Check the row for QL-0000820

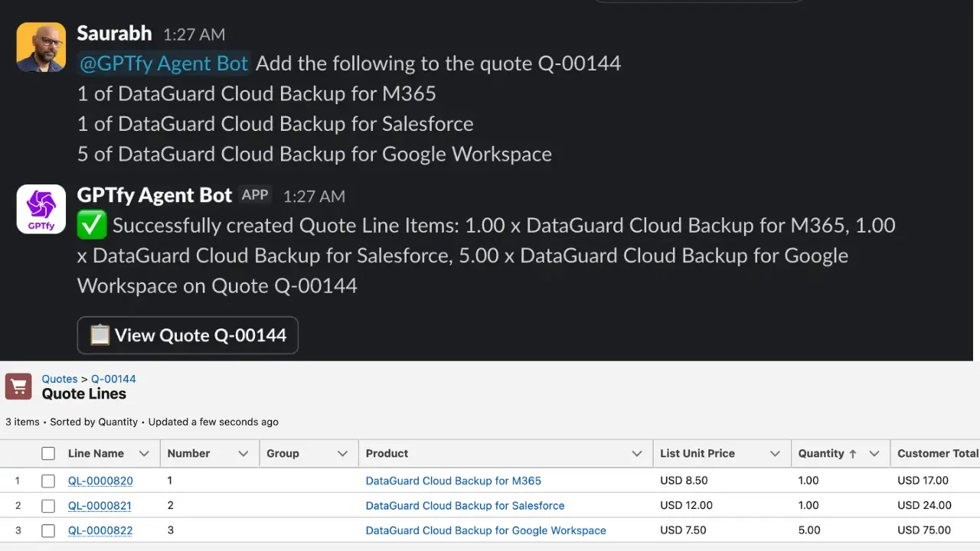click(48, 481)
